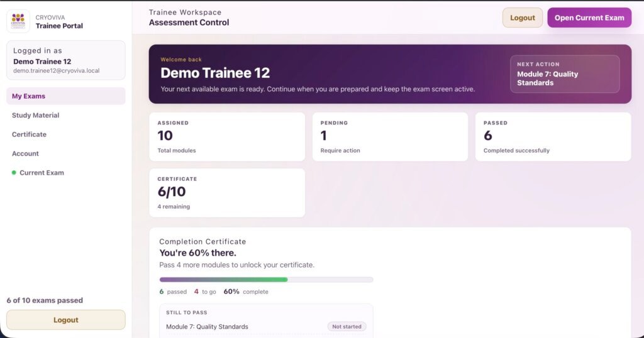Click the certificate completion progress bar
This screenshot has height=338, width=644.
[266, 280]
